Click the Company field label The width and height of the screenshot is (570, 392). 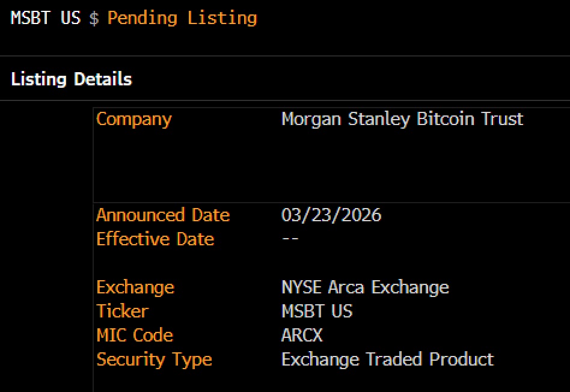coord(133,119)
